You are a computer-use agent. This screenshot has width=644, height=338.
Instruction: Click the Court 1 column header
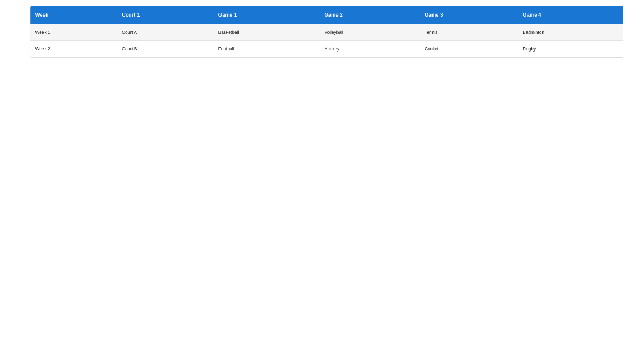click(x=130, y=14)
